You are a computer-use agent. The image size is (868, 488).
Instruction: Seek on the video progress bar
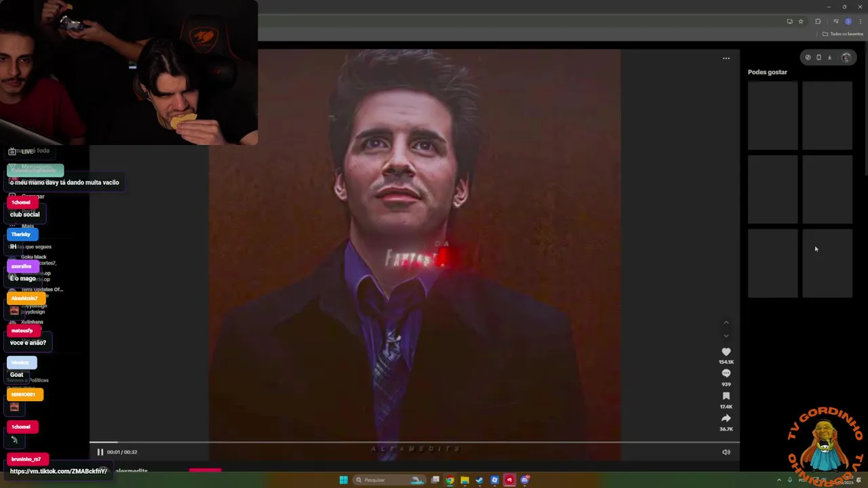[x=414, y=443]
